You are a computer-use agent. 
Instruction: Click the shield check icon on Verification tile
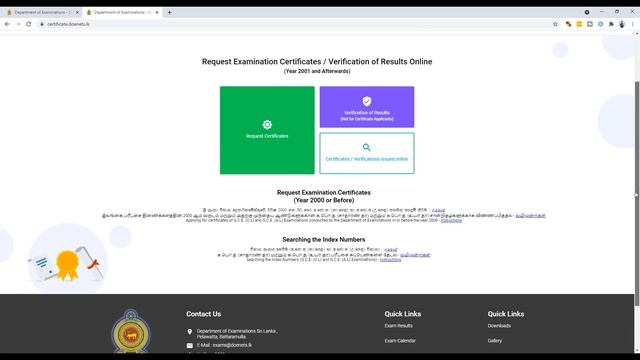[x=367, y=101]
